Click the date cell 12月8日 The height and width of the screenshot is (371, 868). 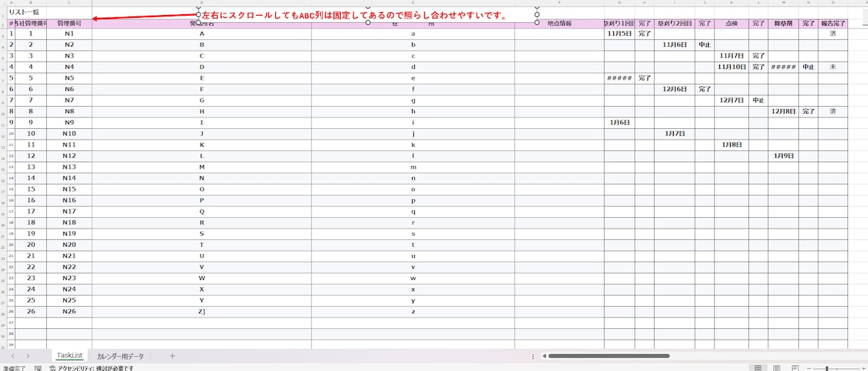783,111
